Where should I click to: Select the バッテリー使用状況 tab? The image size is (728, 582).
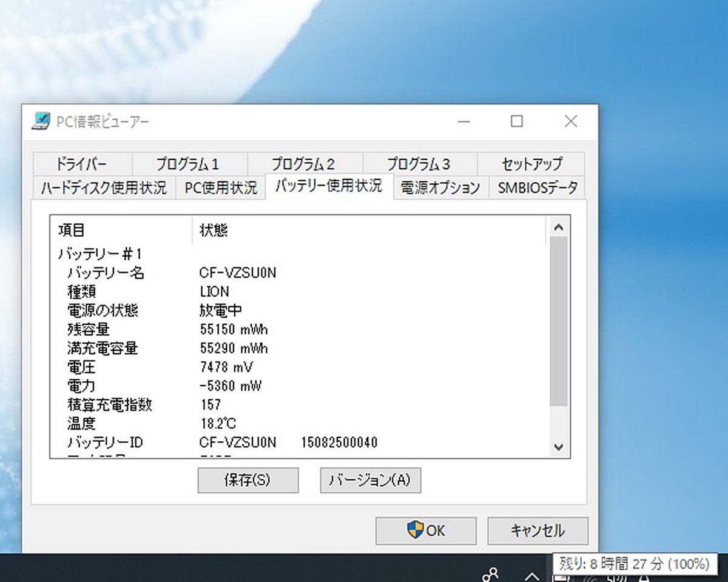pos(329,186)
